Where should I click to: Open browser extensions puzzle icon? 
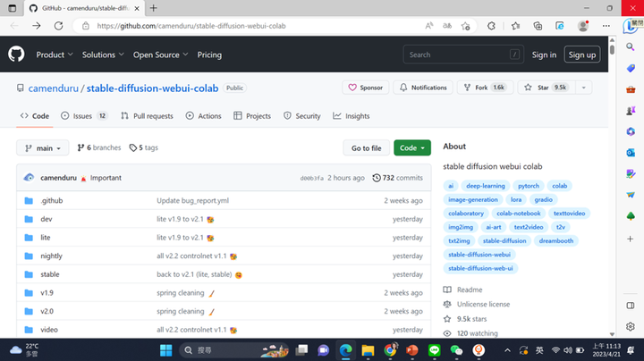tap(491, 26)
